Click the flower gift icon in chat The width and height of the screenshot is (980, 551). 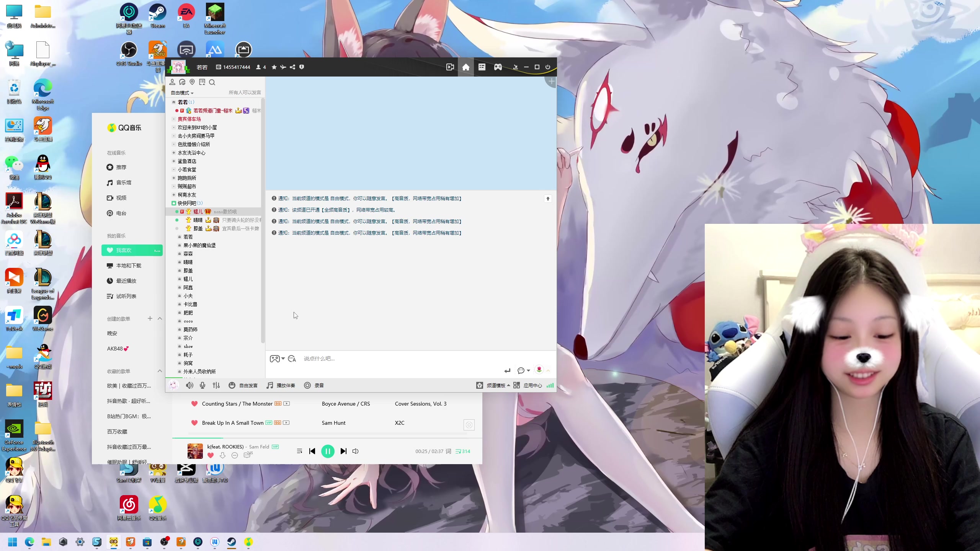pos(539,370)
